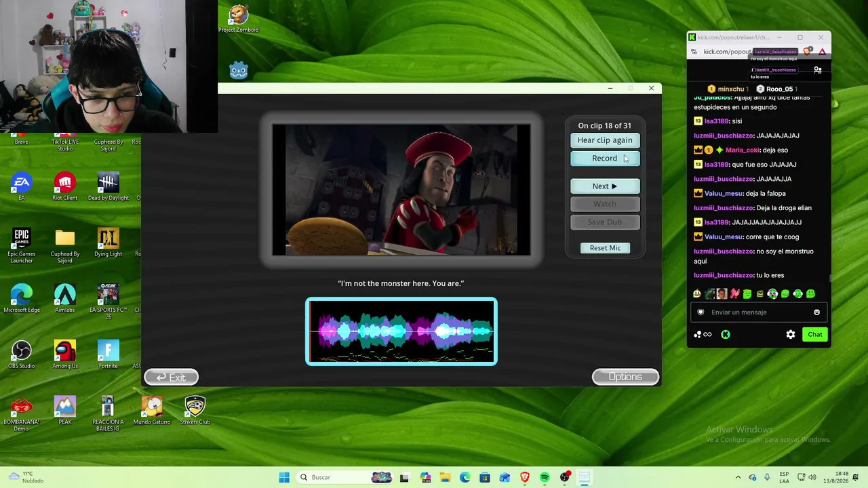Click the Shrek movie clip preview
Screen dimensions: 868x488
401,190
